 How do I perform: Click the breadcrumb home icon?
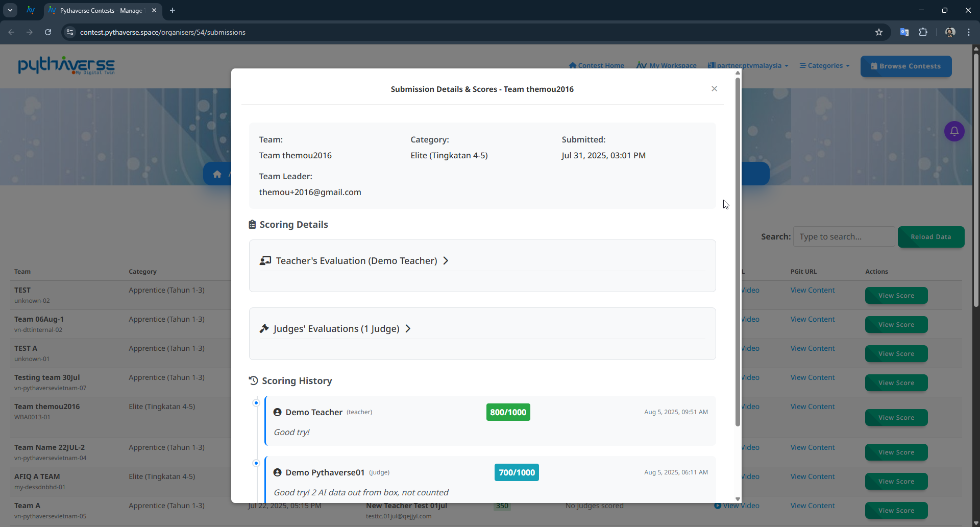(217, 174)
